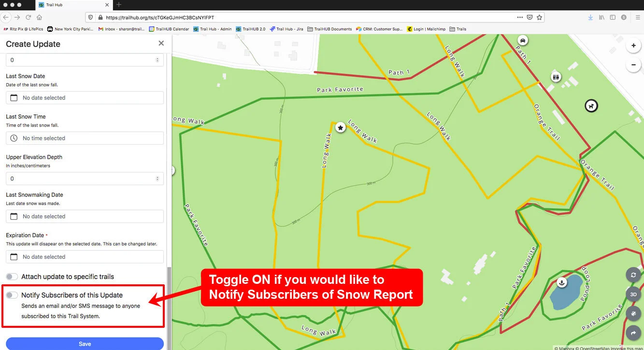Reload the page in the browser
Screen dimensions: 644x350
coord(29,17)
